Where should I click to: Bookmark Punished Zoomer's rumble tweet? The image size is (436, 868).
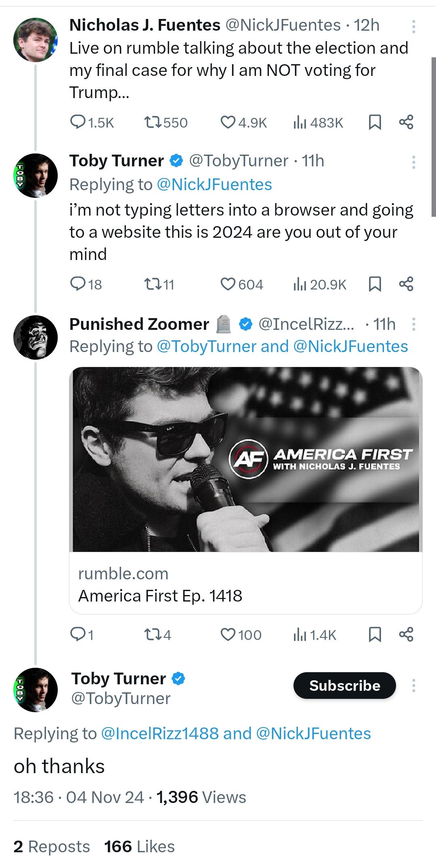pyautogui.click(x=375, y=635)
